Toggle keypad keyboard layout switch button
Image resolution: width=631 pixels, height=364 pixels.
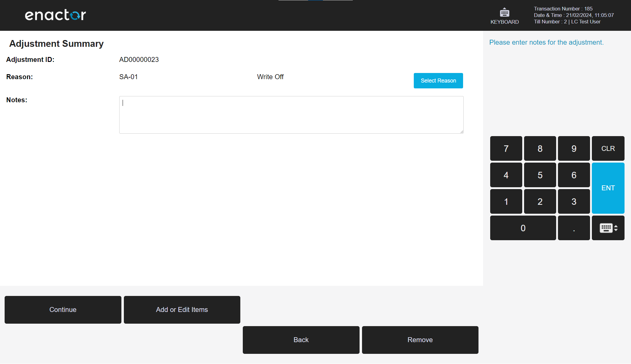tap(608, 228)
